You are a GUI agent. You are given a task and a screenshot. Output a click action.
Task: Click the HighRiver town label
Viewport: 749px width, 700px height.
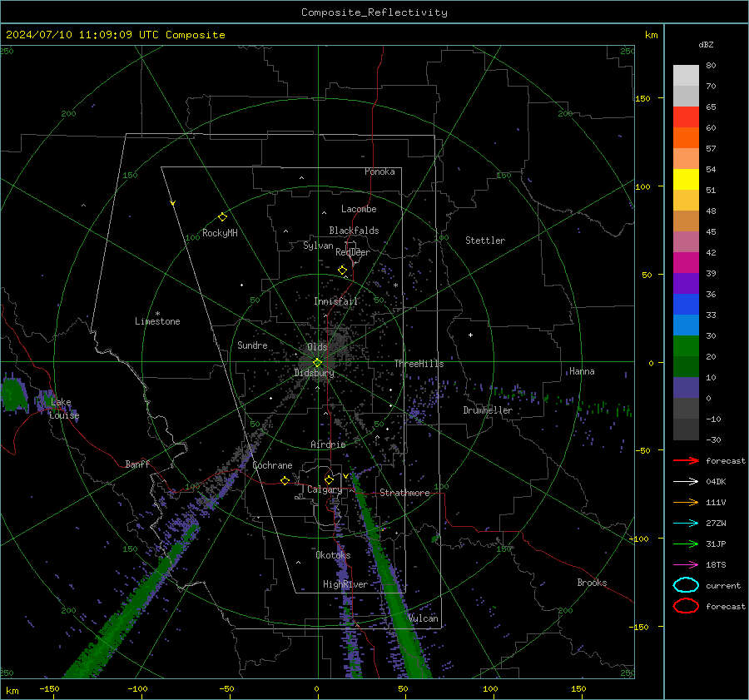pyautogui.click(x=345, y=584)
